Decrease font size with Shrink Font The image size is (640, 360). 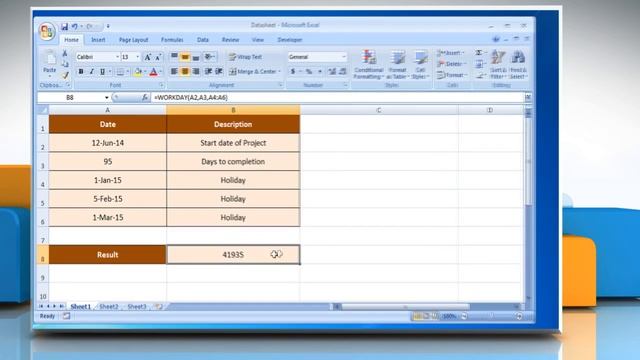[158, 57]
